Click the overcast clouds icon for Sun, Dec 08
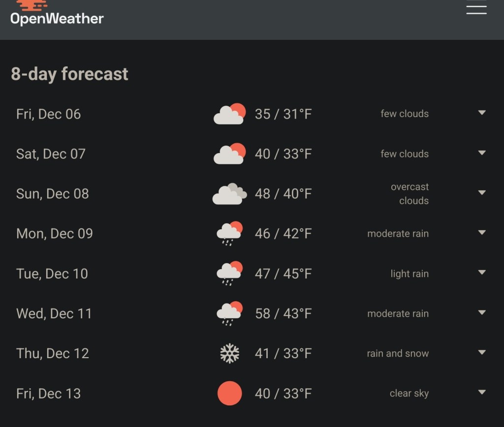The image size is (504, 427). (x=229, y=194)
